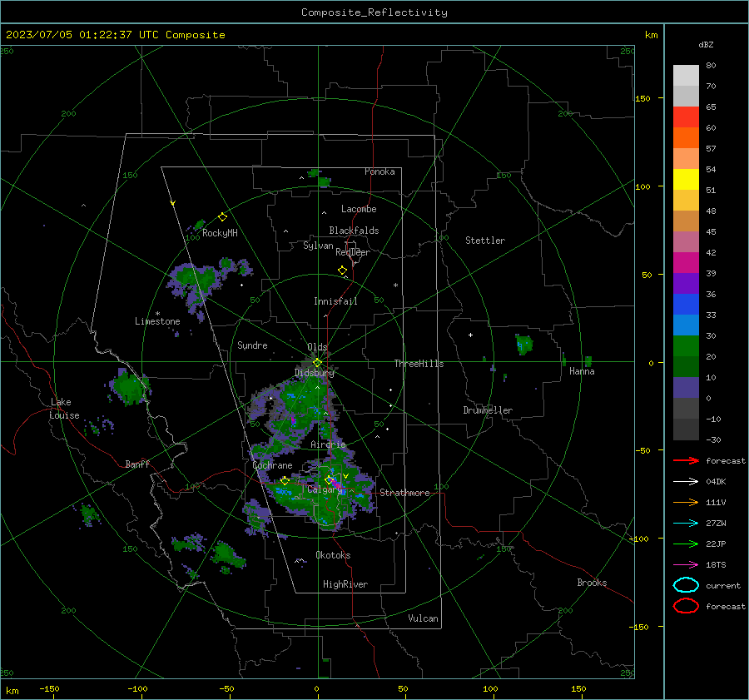Click the Limestone label on the map
Viewport: 749px width, 700px height.
pyautogui.click(x=157, y=321)
